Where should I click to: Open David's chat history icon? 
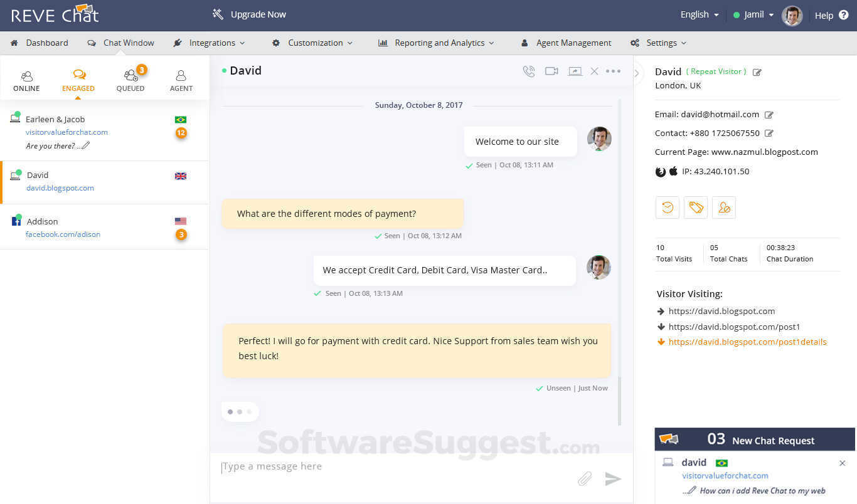pos(667,207)
